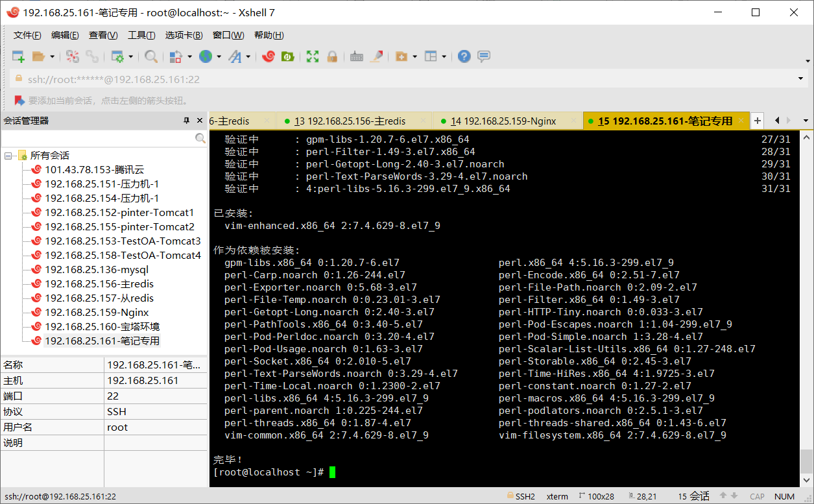Open the 工具(T) menu

click(141, 35)
